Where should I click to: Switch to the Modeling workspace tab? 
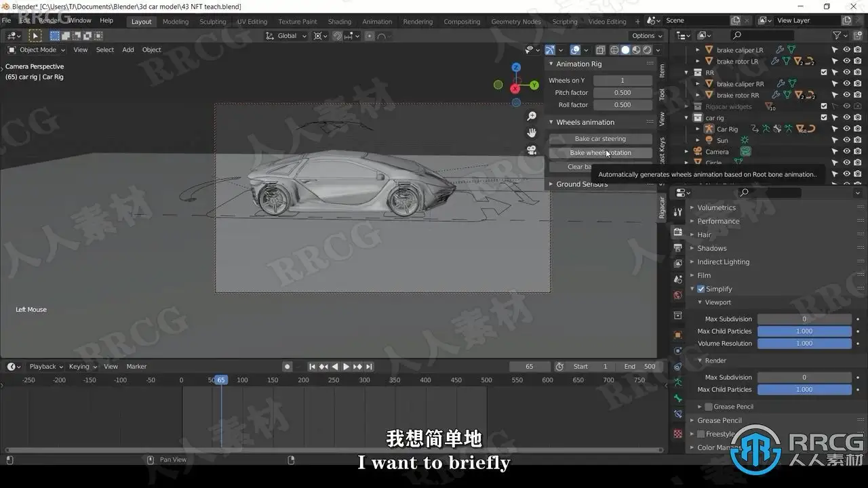[x=176, y=22]
